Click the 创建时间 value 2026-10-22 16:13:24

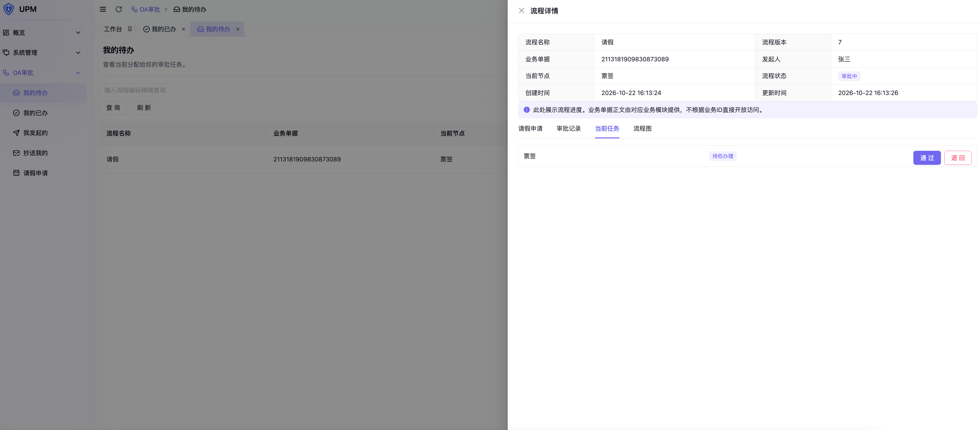631,93
